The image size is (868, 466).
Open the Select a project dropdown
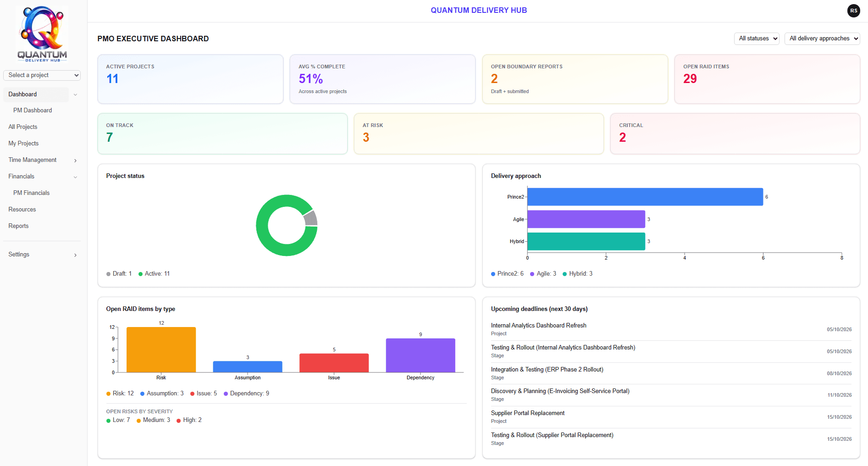coord(42,75)
